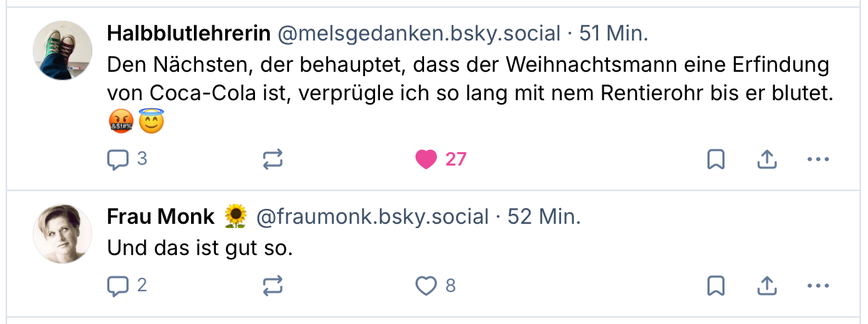
Task: Open the post timestamp 51 Min.
Action: coord(614,33)
